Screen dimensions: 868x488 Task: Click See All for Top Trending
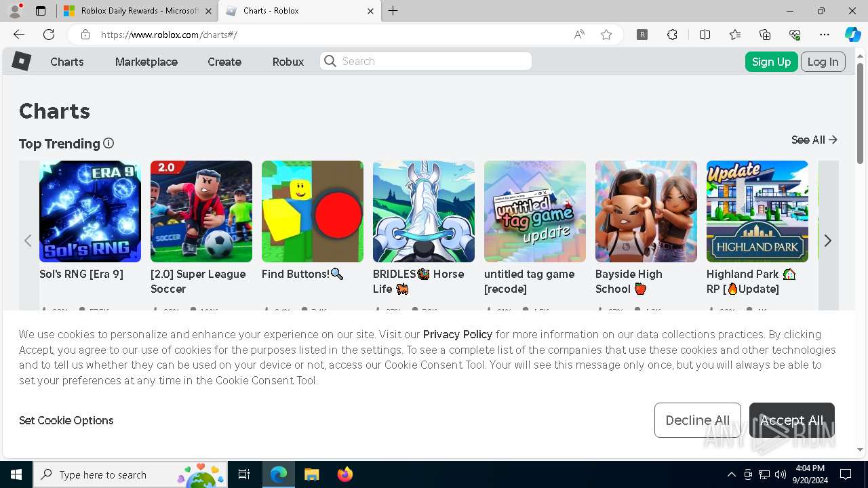814,140
